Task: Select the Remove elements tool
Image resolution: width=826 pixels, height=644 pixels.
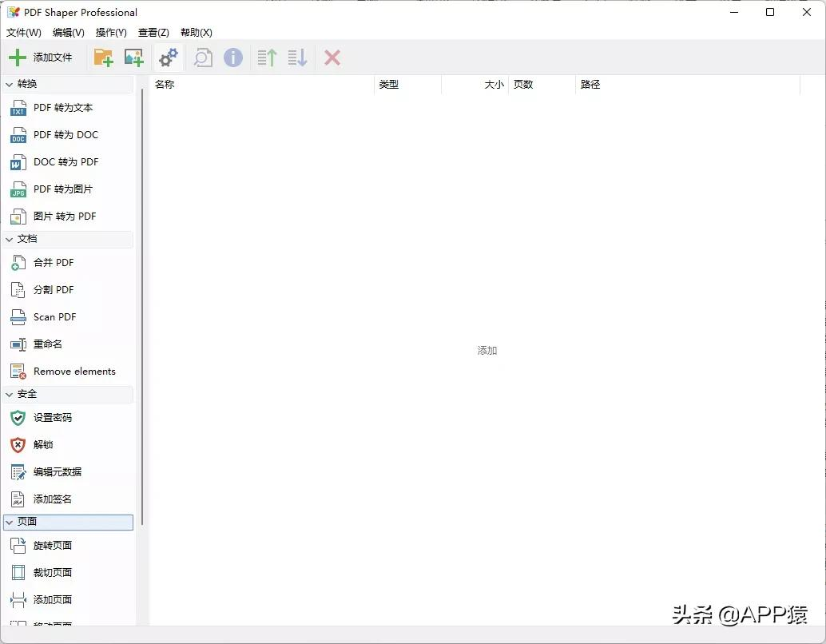Action: (x=73, y=371)
